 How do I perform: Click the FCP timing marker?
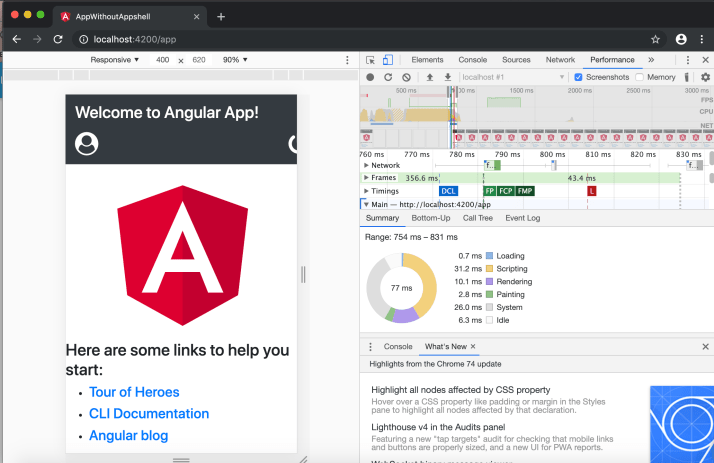[506, 191]
